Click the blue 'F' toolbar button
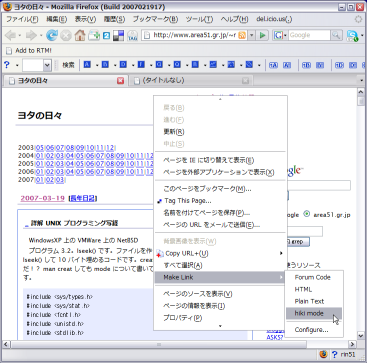Image resolution: width=367 pixels, height=363 pixels. (x=141, y=65)
